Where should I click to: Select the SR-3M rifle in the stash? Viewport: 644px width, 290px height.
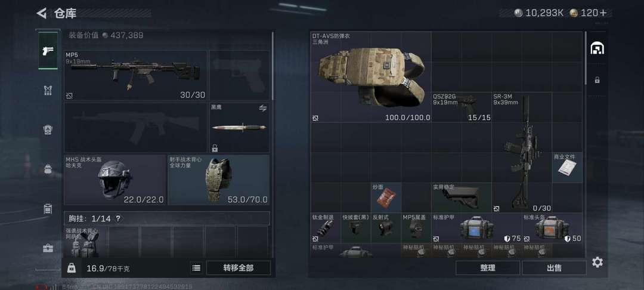[x=522, y=152]
